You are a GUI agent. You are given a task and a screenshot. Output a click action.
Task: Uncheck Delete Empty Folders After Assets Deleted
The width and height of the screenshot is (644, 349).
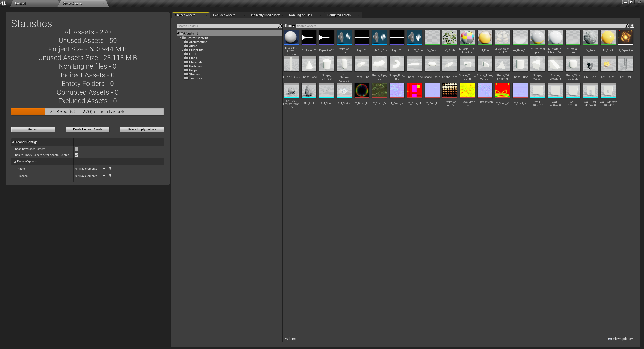(x=76, y=155)
